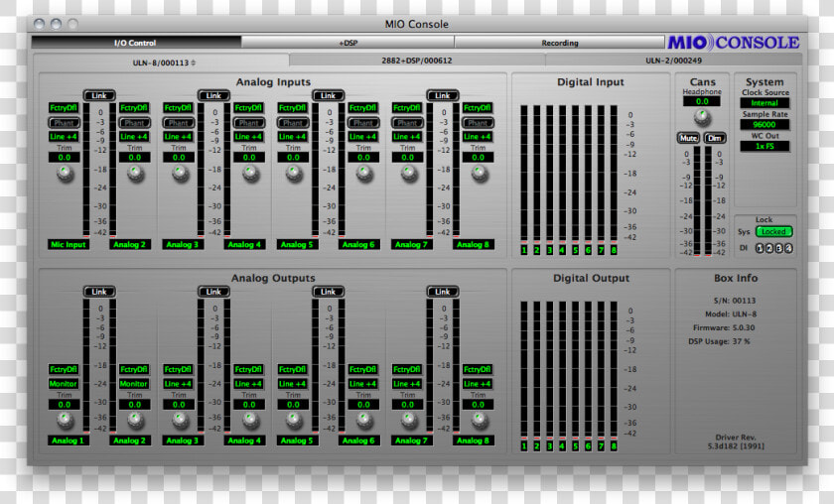Image resolution: width=834 pixels, height=504 pixels.
Task: Click DI lock indicator 1
Action: 761,248
